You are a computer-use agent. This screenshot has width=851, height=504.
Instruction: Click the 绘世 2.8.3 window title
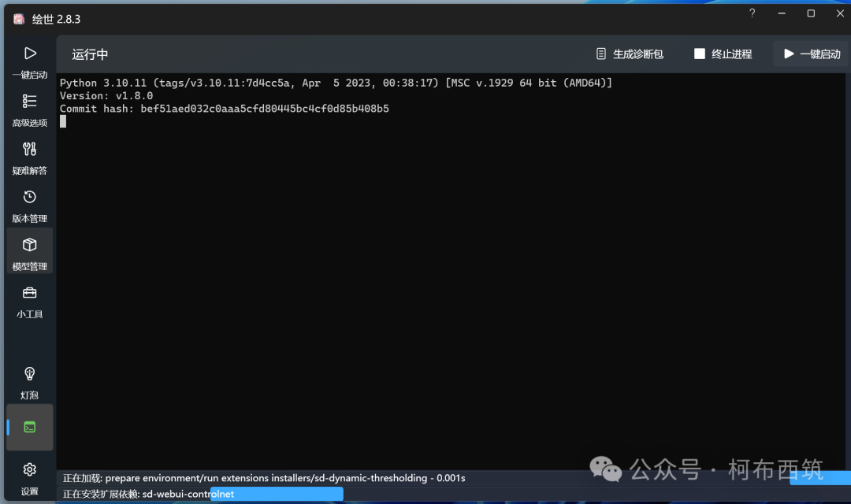tap(57, 19)
